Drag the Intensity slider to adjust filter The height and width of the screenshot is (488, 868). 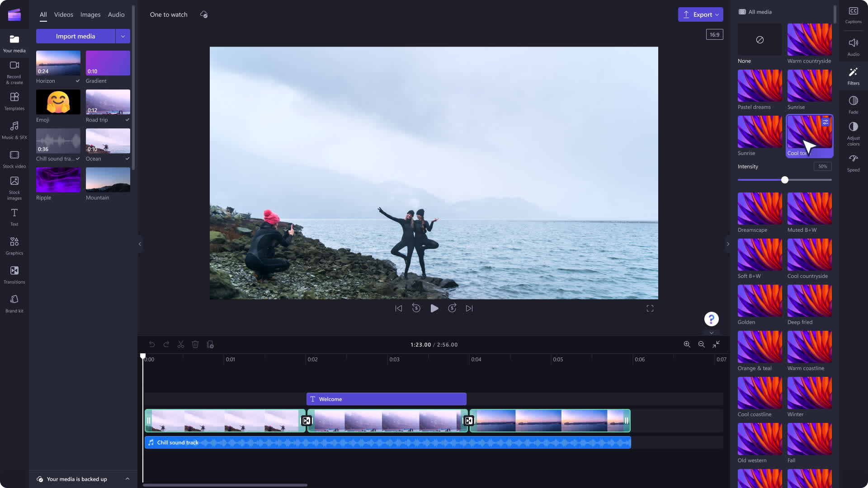[x=784, y=180]
